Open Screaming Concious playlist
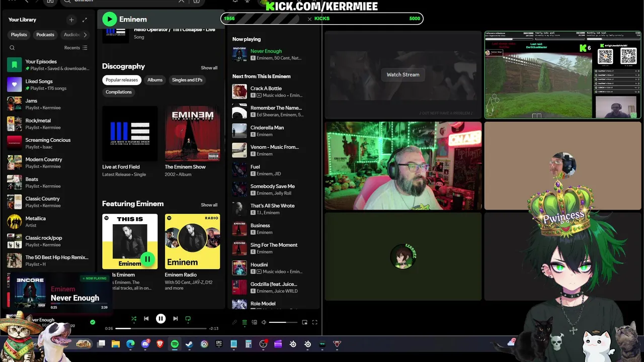The width and height of the screenshot is (644, 362). (x=48, y=143)
